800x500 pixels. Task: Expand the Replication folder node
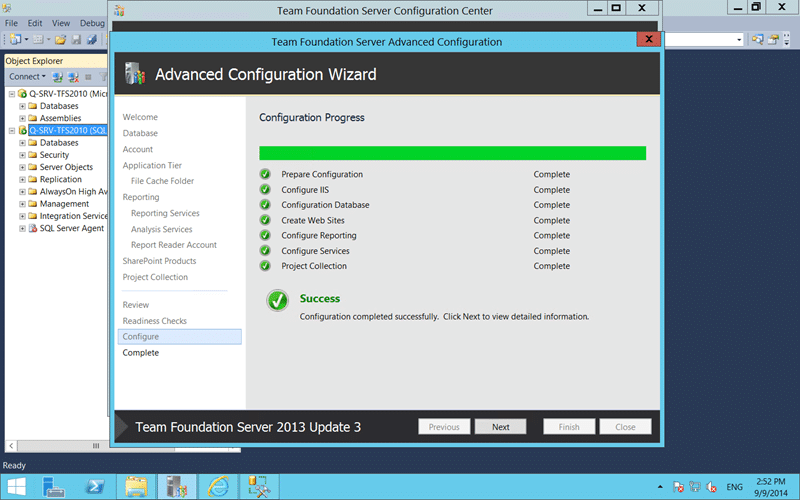pyautogui.click(x=22, y=179)
